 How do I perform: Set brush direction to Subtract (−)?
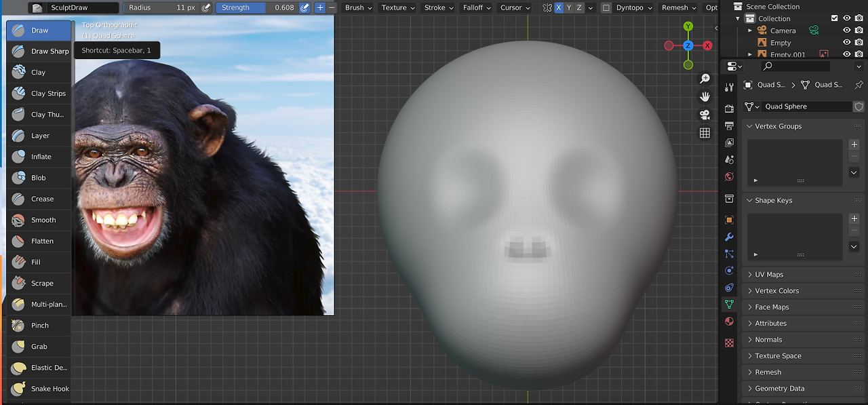point(332,7)
